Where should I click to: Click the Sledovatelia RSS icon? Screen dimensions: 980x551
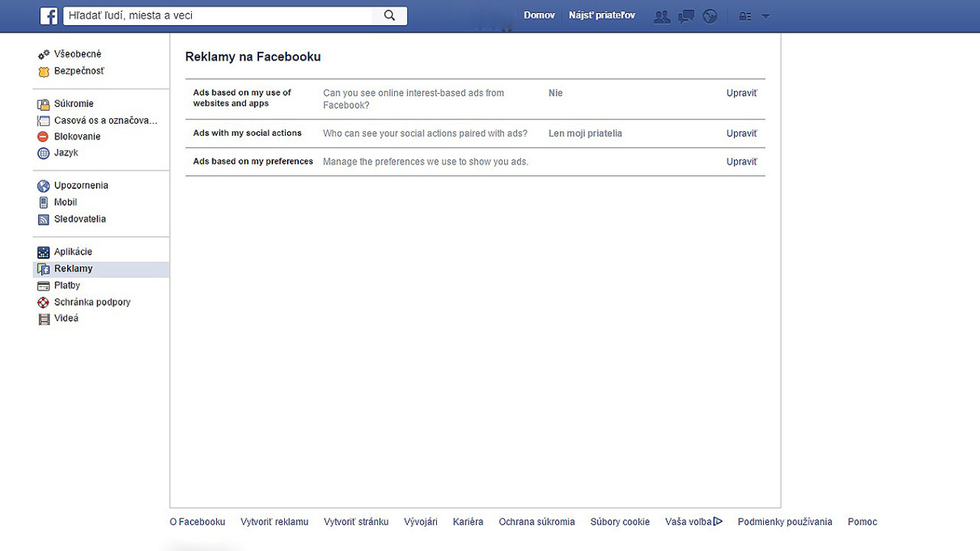coord(44,220)
